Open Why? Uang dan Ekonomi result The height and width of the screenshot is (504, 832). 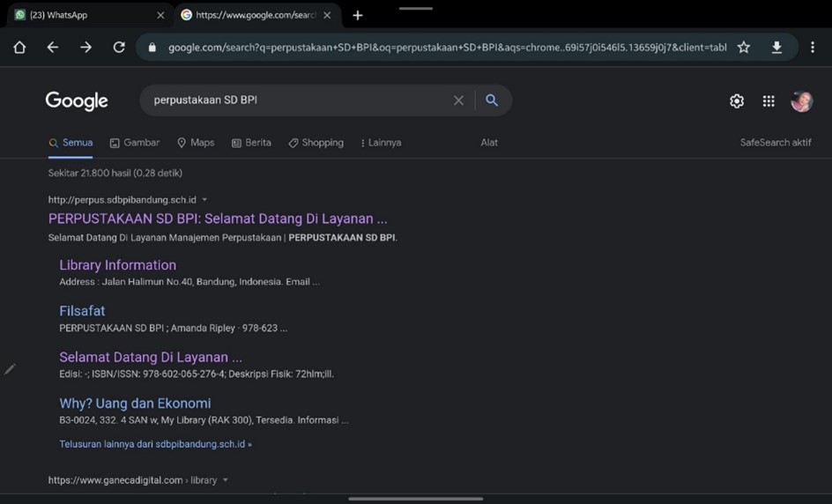click(136, 404)
